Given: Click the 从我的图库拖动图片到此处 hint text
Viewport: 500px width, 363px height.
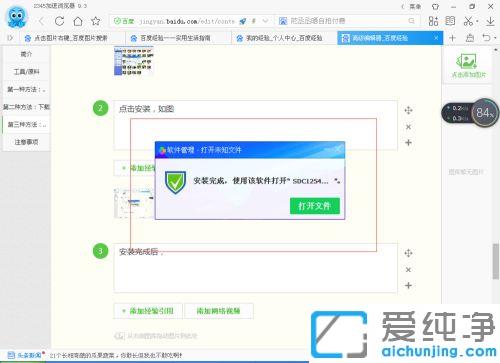Looking at the screenshot, I should pyautogui.click(x=162, y=336).
